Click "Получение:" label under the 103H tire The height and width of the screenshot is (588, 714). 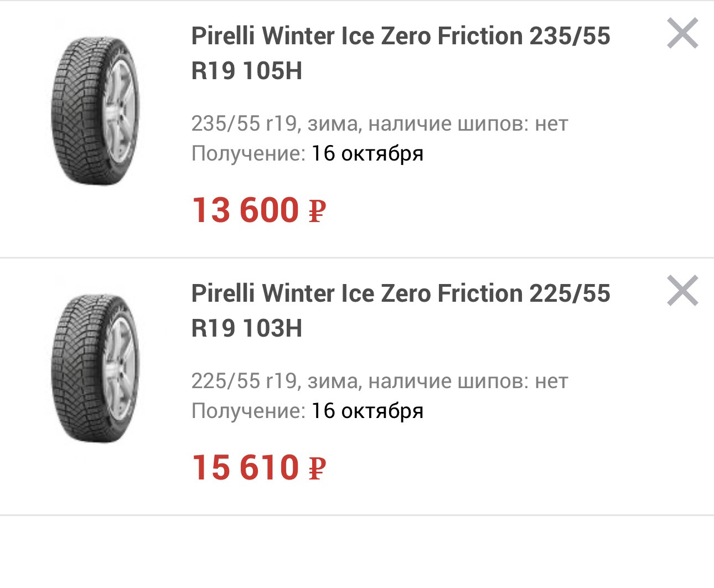[249, 411]
